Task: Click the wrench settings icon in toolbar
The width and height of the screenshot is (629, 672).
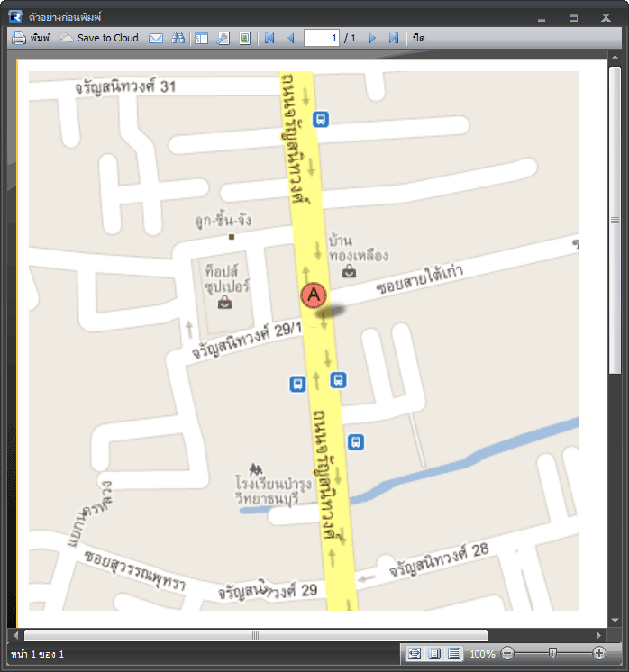Action: (223, 38)
